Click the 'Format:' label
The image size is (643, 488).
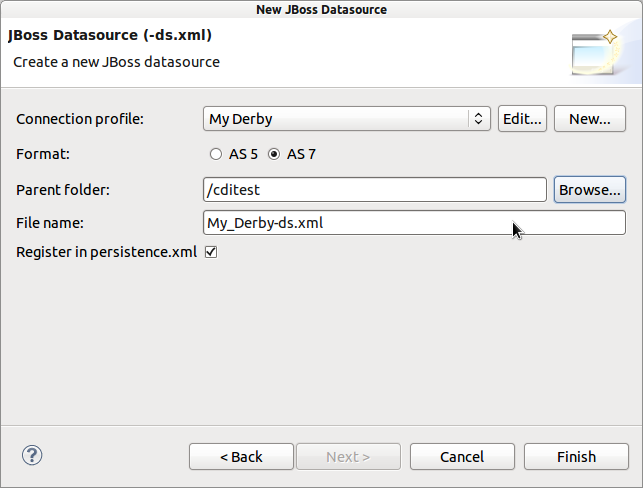click(43, 154)
